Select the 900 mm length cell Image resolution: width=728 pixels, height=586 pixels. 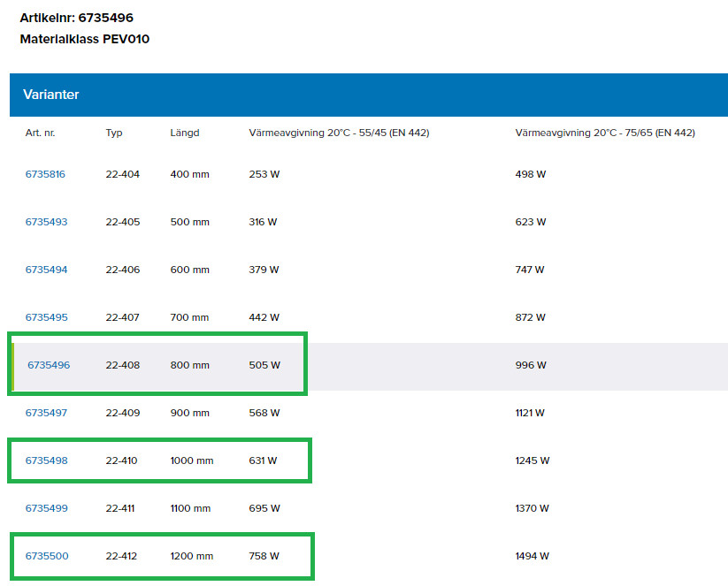tap(190, 413)
